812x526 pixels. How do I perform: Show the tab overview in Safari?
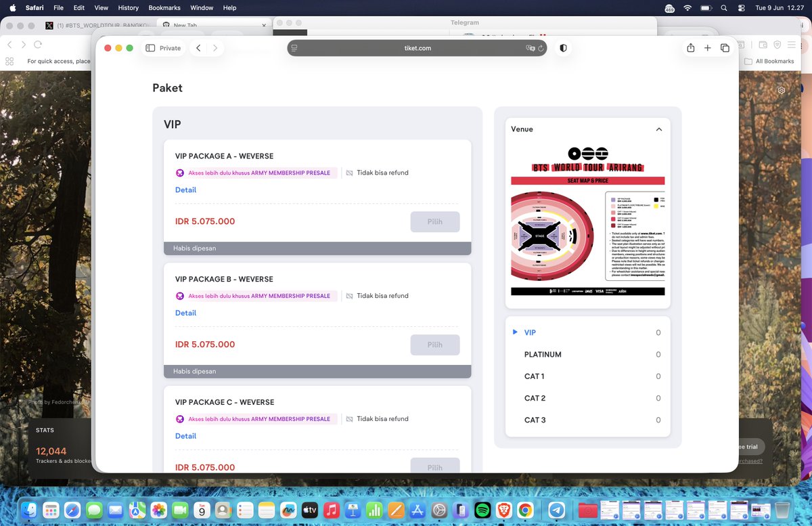[725, 48]
